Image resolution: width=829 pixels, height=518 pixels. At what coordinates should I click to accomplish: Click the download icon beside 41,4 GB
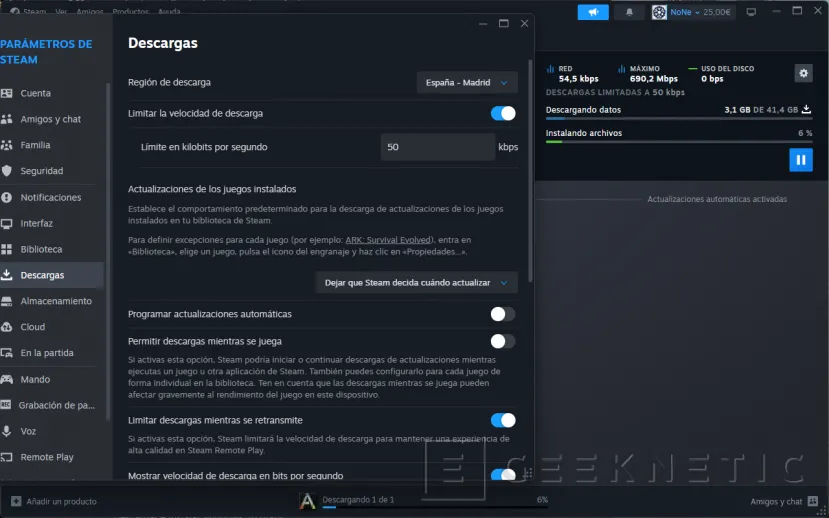(x=806, y=109)
